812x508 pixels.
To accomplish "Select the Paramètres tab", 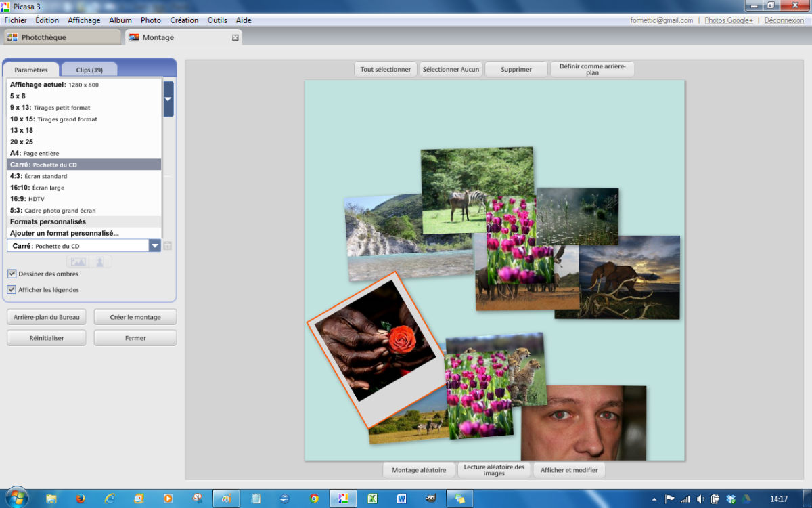I will click(x=31, y=70).
